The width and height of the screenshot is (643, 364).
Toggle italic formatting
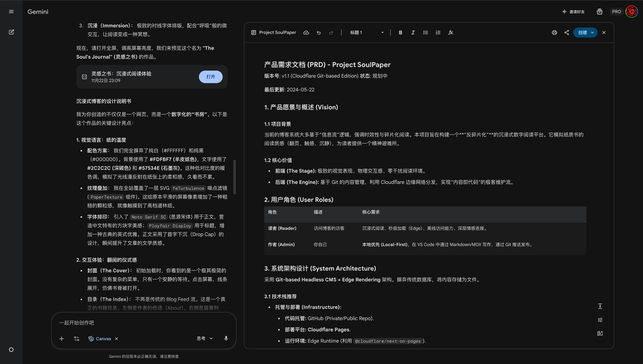pyautogui.click(x=413, y=32)
